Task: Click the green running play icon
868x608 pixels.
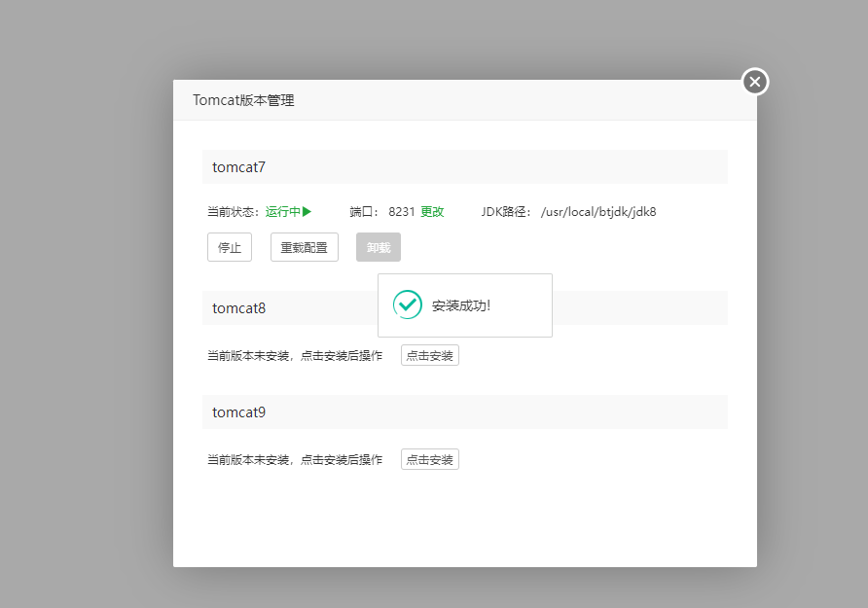Action: click(x=307, y=211)
